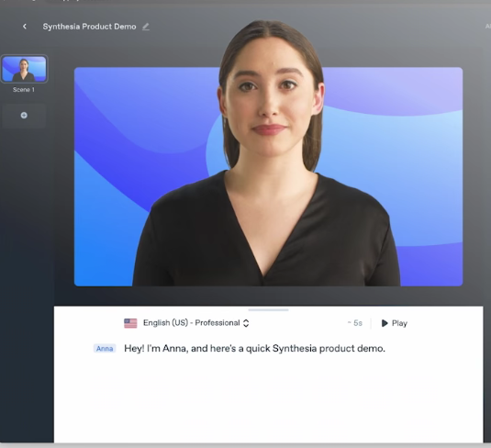
Task: Click the Scene 1 label under the thumbnail
Action: coord(24,90)
